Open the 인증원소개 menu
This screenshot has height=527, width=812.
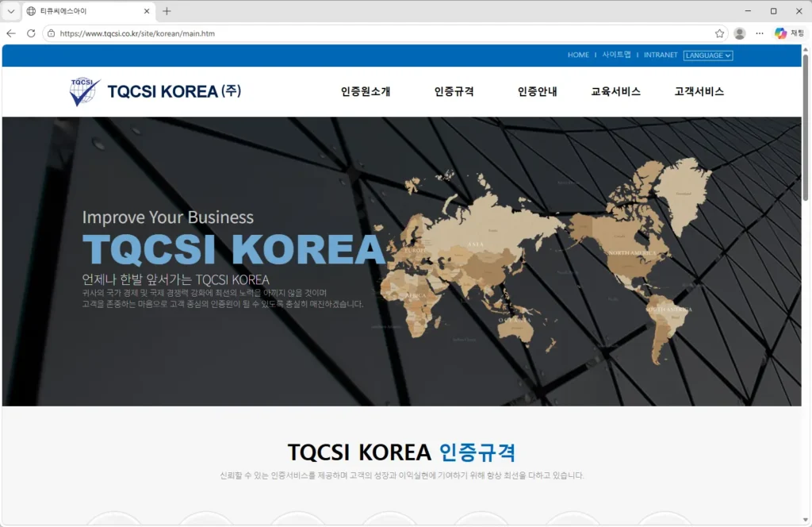[x=366, y=91]
